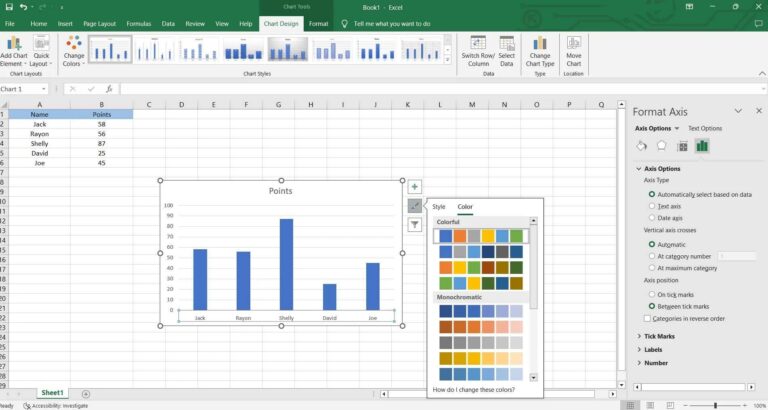The image size is (768, 410).
Task: Click the insert function fx icon
Action: coord(109,89)
